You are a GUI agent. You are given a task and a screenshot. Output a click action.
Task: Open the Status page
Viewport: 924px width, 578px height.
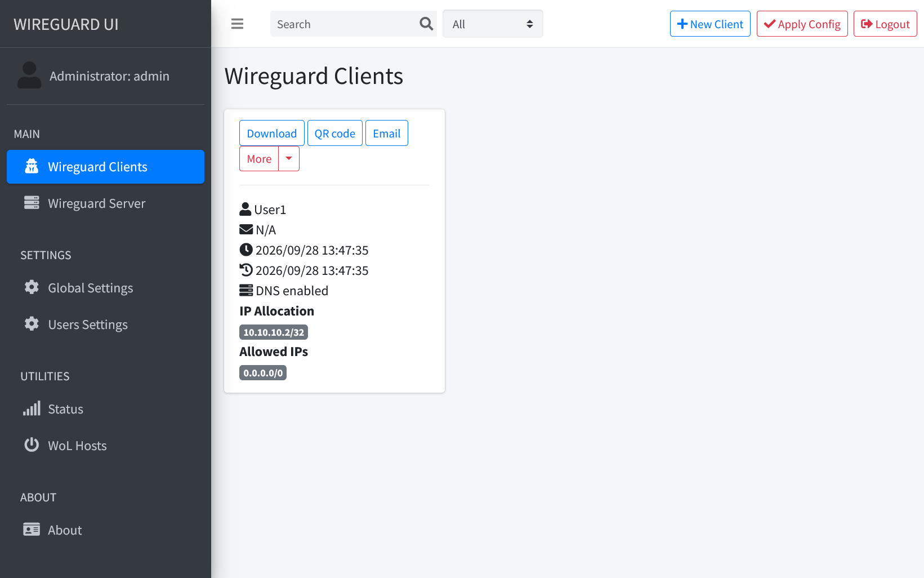click(x=105, y=409)
